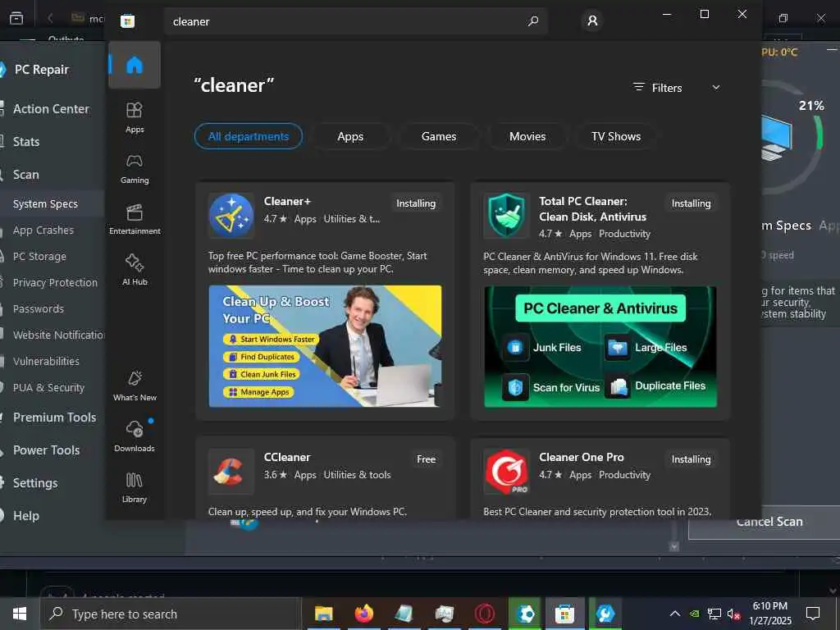Click the Free button for CCleaner

[427, 459]
